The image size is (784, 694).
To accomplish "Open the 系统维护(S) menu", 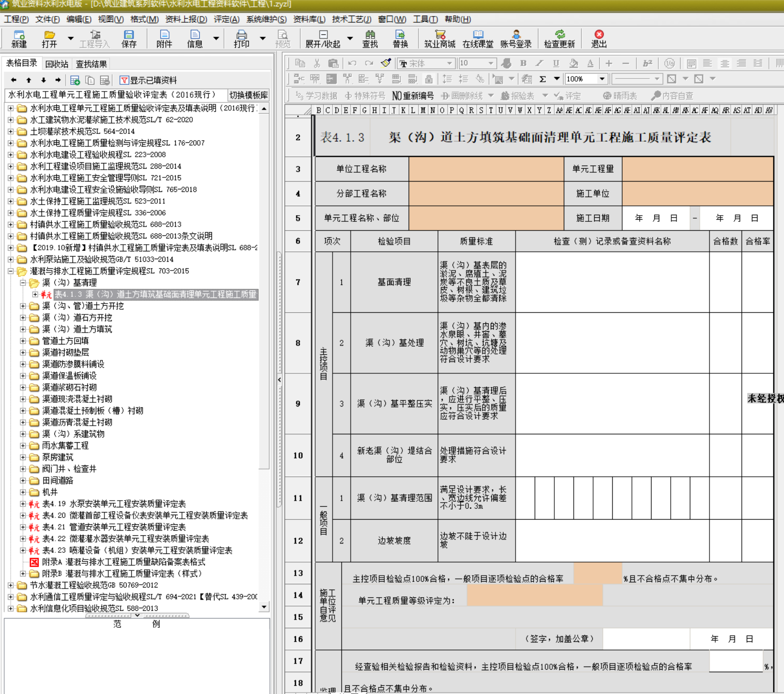I will [x=266, y=19].
